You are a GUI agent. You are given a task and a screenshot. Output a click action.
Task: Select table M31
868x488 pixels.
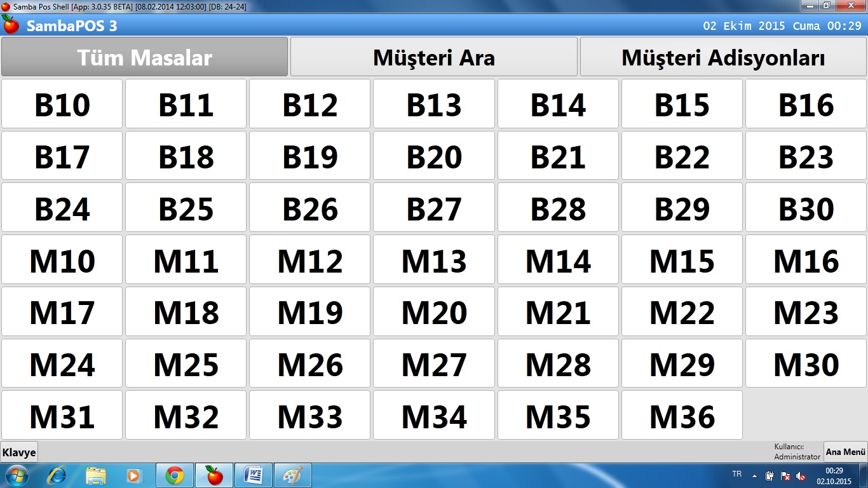pos(62,416)
